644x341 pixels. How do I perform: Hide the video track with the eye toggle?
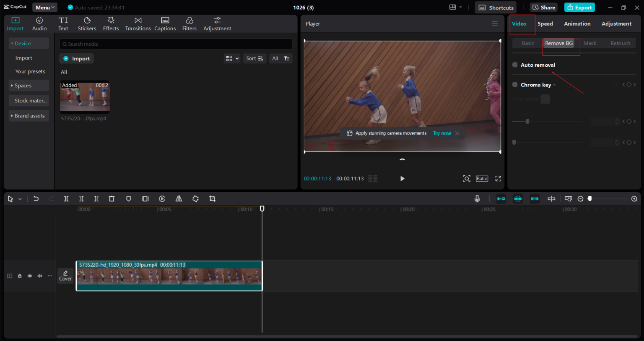click(x=29, y=276)
